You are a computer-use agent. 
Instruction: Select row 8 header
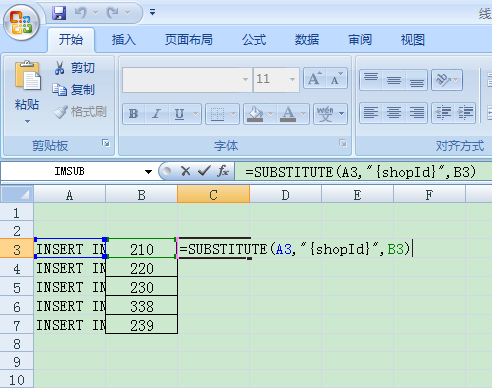(x=17, y=344)
